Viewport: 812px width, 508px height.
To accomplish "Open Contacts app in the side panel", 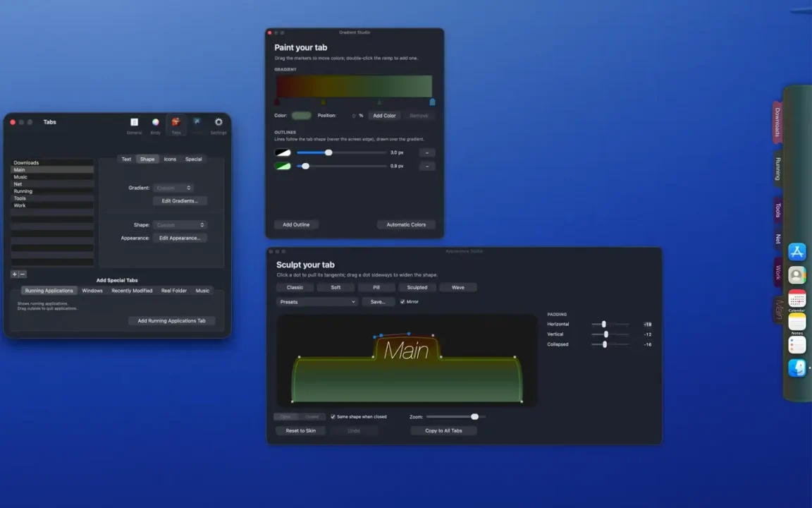I will (x=797, y=275).
